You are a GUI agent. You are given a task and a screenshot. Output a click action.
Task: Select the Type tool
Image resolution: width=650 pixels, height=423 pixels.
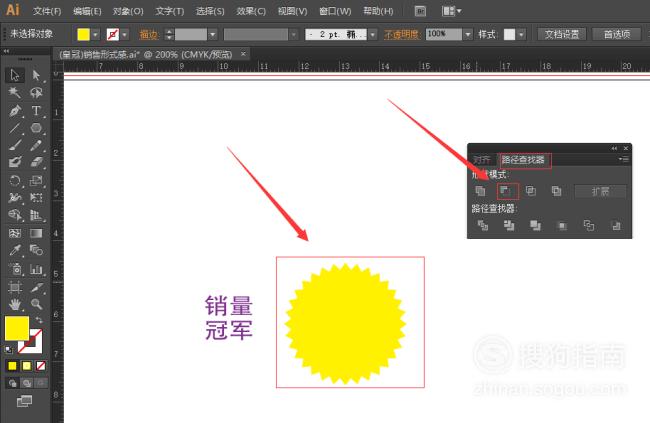(36, 111)
